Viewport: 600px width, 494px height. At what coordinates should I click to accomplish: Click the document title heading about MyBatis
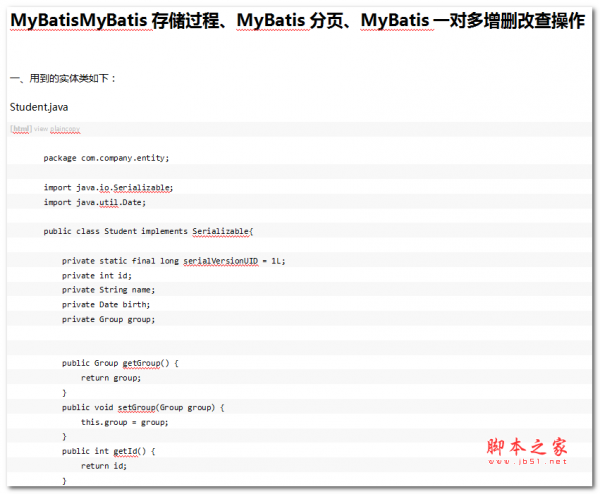297,21
